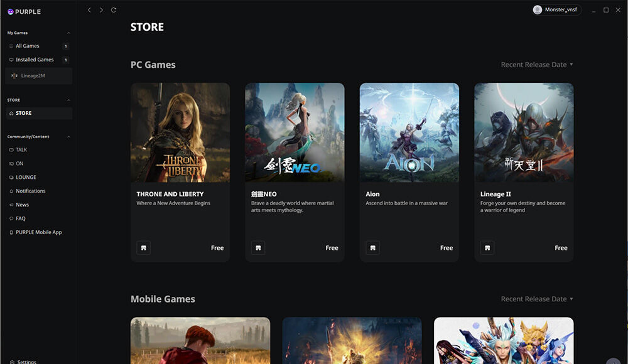Click the ON streaming icon
The width and height of the screenshot is (628, 364).
click(x=11, y=163)
